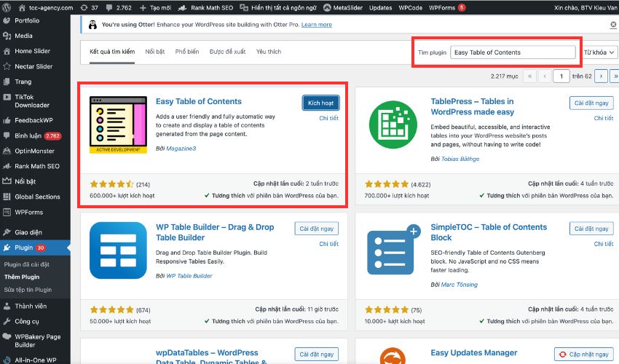
Task: Open OptinMonster in sidebar
Action: coord(35,151)
